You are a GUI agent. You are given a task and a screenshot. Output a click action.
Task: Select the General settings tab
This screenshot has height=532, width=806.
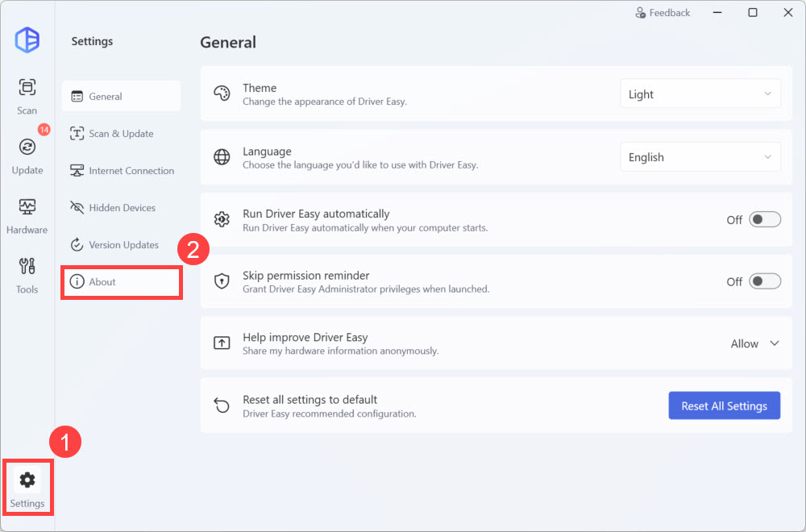pyautogui.click(x=122, y=96)
